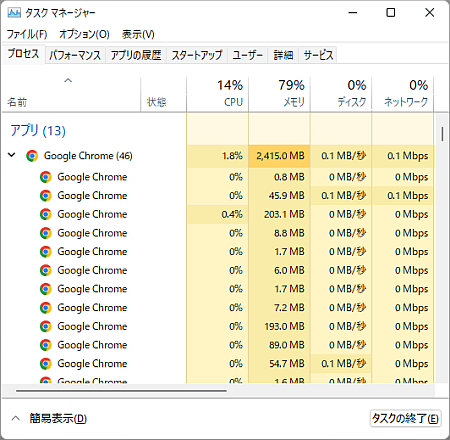Switch to the パフォーマンス tab
This screenshot has width=450, height=440.
(75, 55)
